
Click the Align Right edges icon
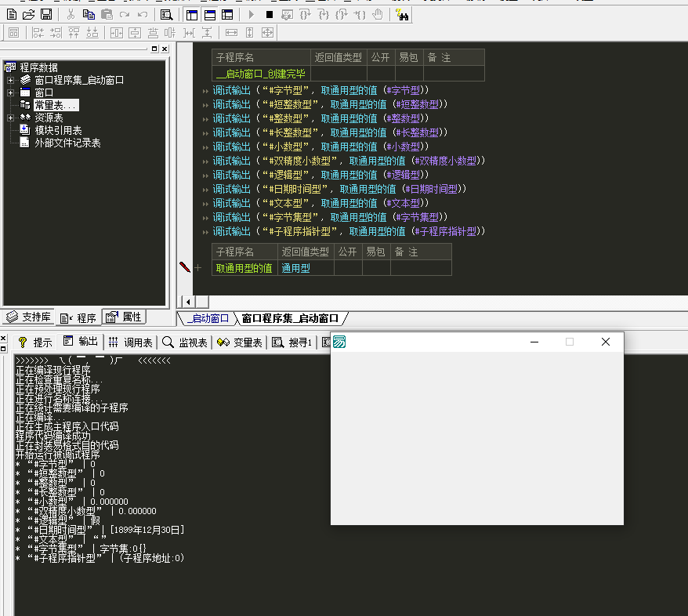point(56,32)
